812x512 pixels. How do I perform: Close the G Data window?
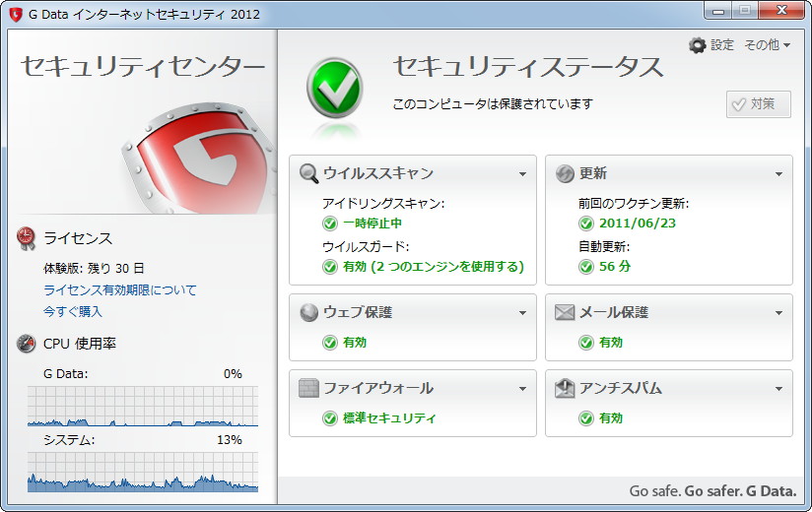click(782, 11)
